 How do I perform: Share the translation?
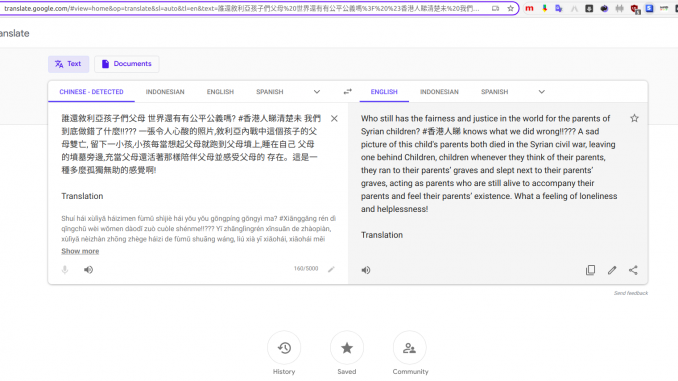click(x=633, y=270)
